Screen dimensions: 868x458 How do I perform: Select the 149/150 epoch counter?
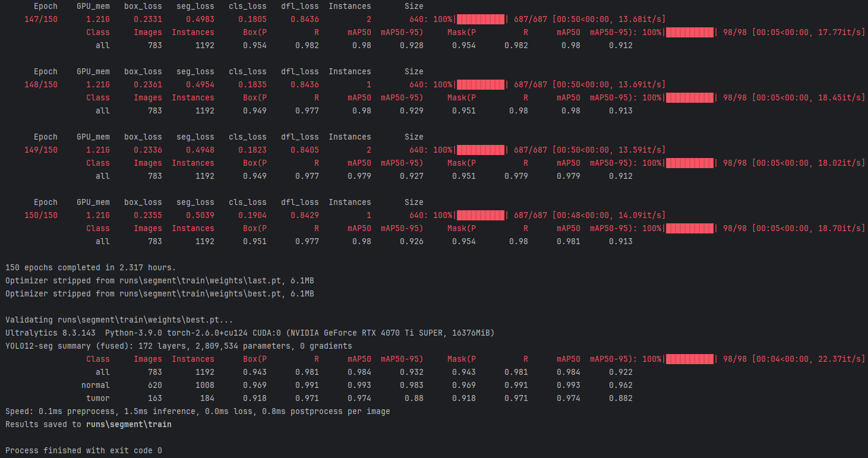pos(41,150)
